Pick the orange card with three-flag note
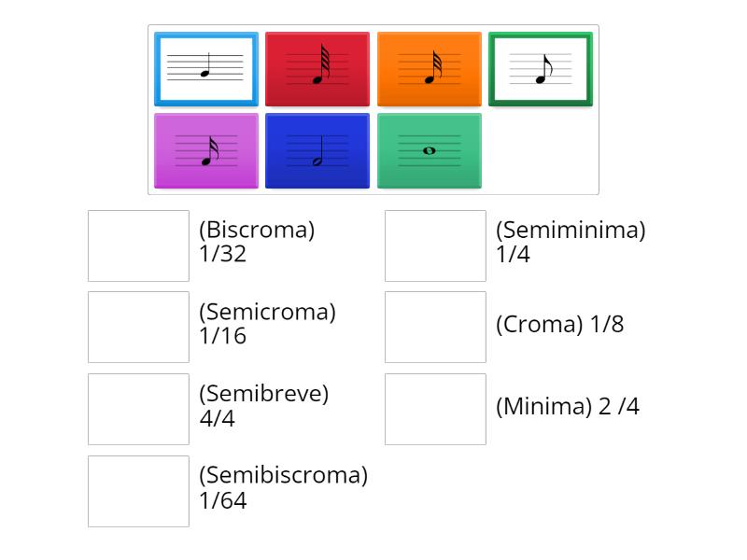747x560 pixels. click(x=430, y=69)
